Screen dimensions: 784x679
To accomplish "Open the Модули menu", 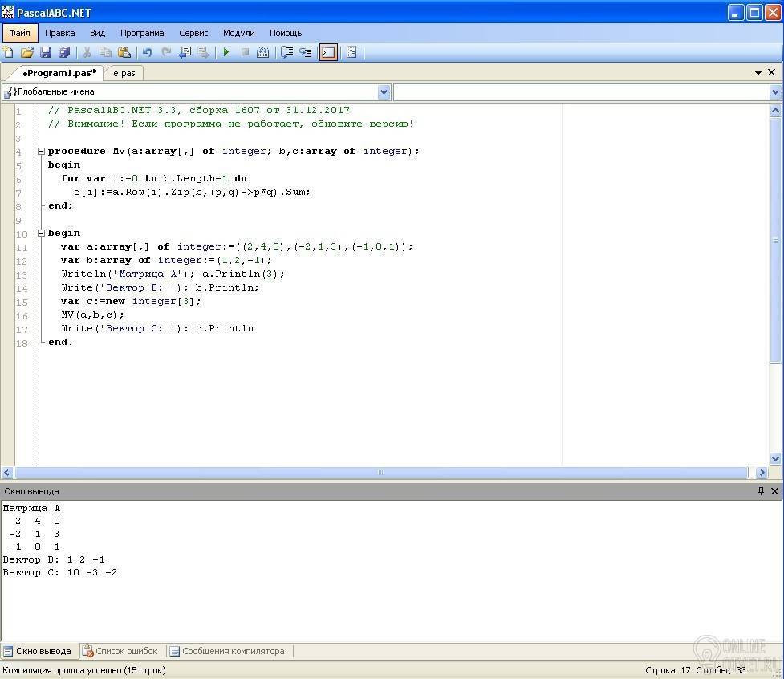I will [x=238, y=33].
